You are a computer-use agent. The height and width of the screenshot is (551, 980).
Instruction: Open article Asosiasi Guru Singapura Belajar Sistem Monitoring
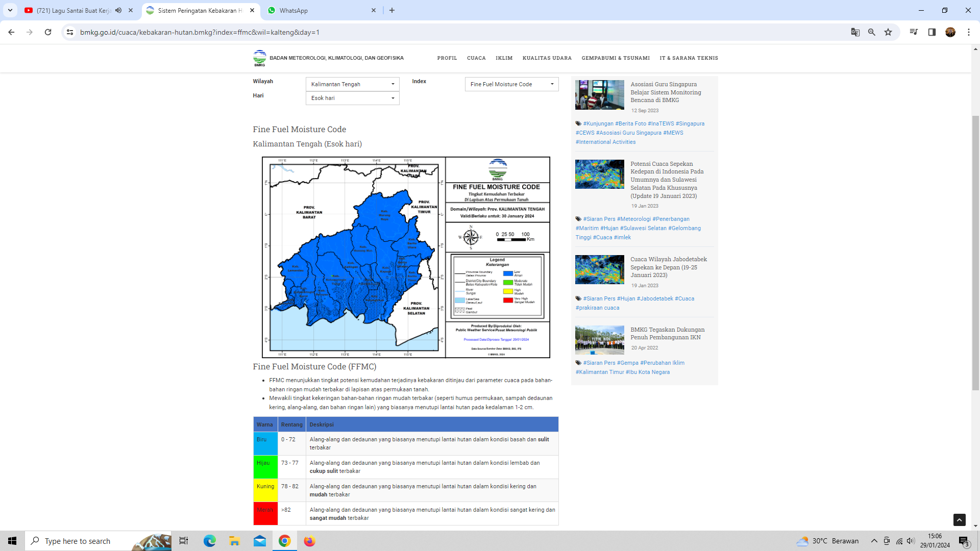pyautogui.click(x=666, y=92)
